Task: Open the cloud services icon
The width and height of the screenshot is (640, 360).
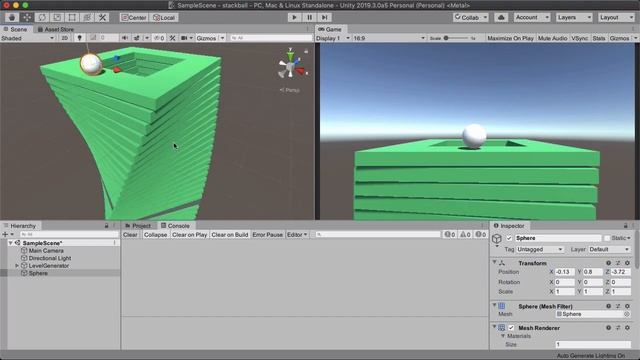Action: (x=501, y=17)
